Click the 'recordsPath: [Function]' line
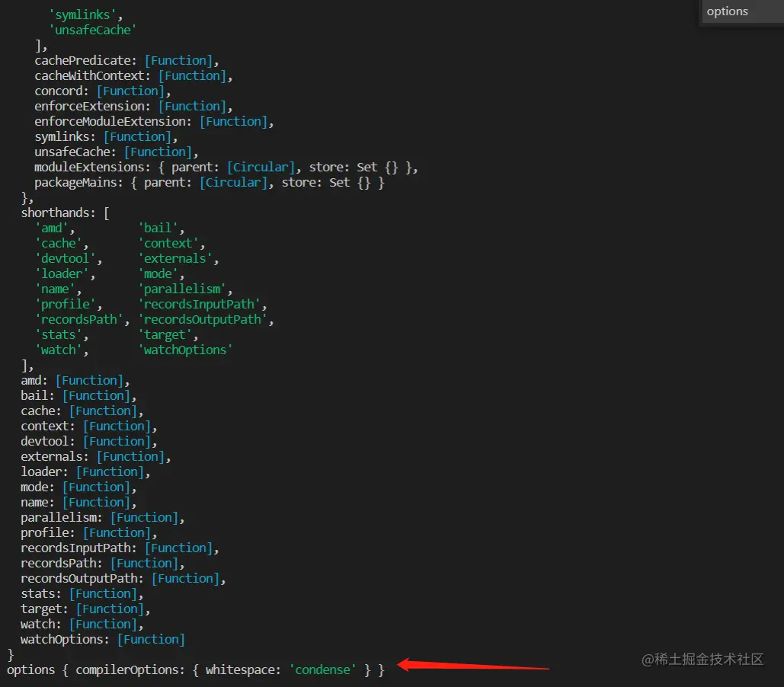 (103, 564)
